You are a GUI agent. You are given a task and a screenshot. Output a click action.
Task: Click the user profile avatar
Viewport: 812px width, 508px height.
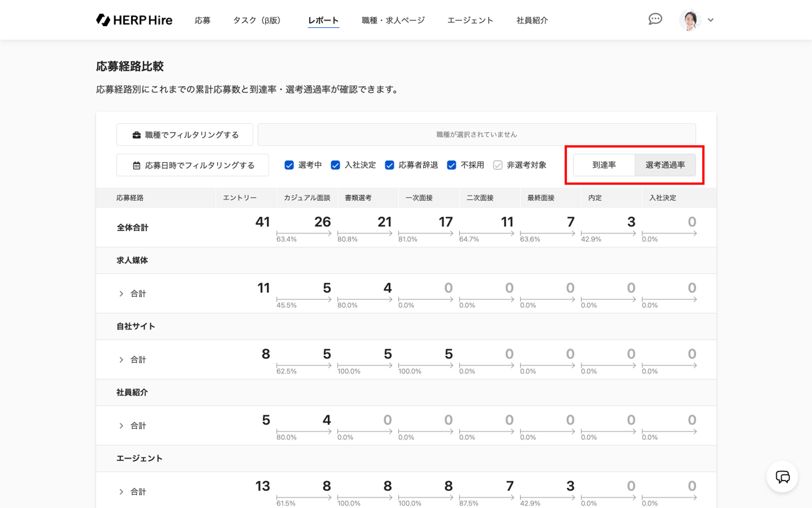(690, 20)
